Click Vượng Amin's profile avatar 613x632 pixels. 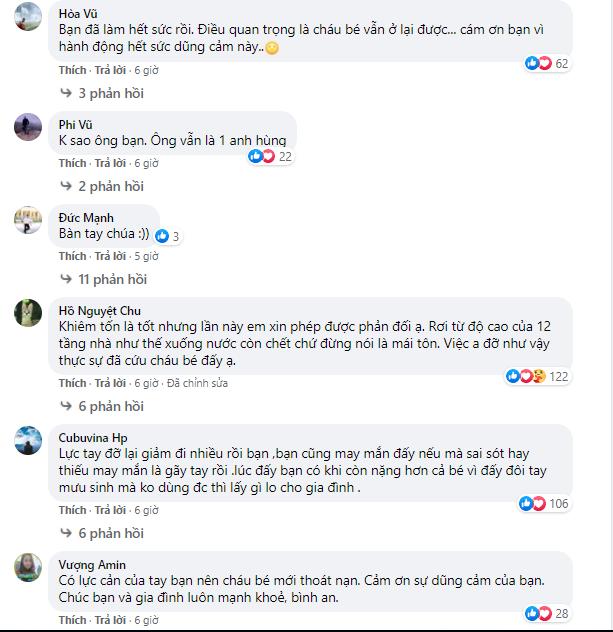[28, 567]
